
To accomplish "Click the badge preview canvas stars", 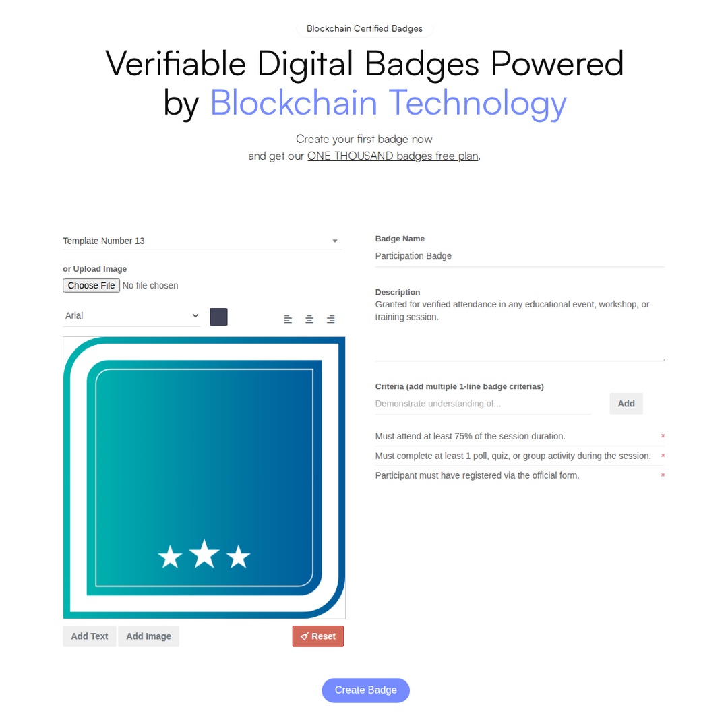I will 204,556.
